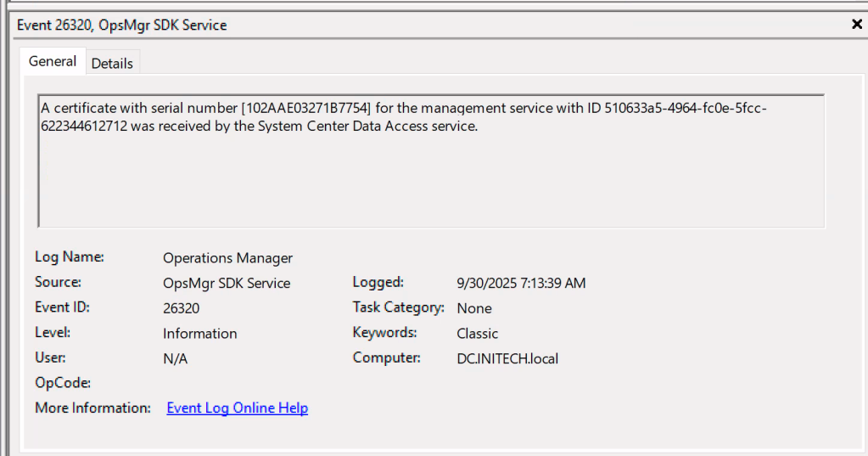
Task: Click the Computer value DC.INITECH.local
Action: [x=507, y=359]
